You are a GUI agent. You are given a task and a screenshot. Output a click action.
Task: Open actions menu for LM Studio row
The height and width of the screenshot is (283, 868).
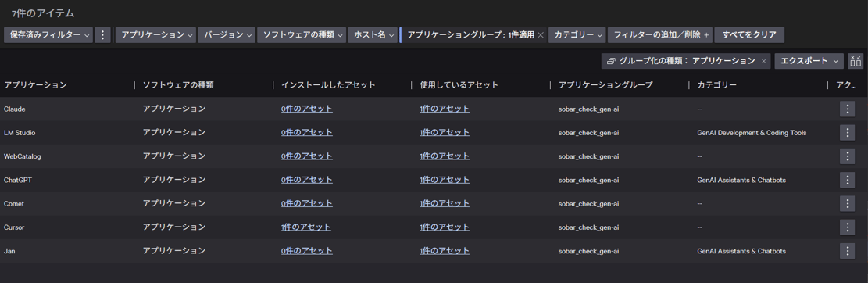pos(848,132)
